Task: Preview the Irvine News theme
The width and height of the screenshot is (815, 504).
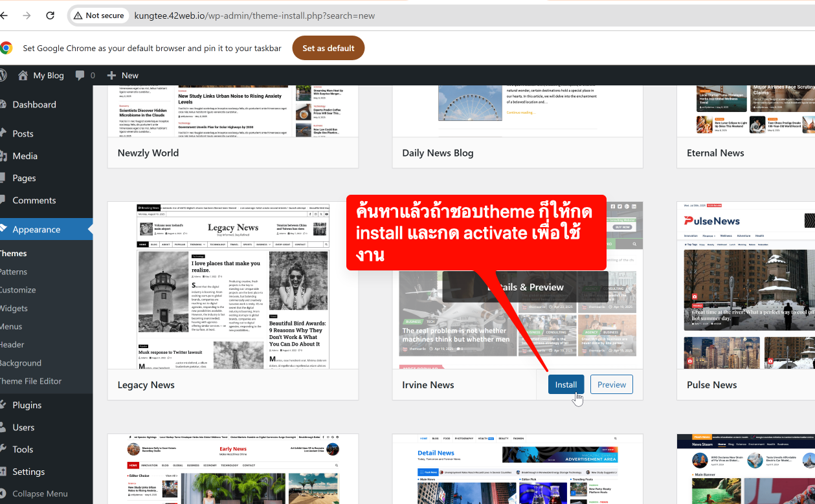Action: pos(611,384)
